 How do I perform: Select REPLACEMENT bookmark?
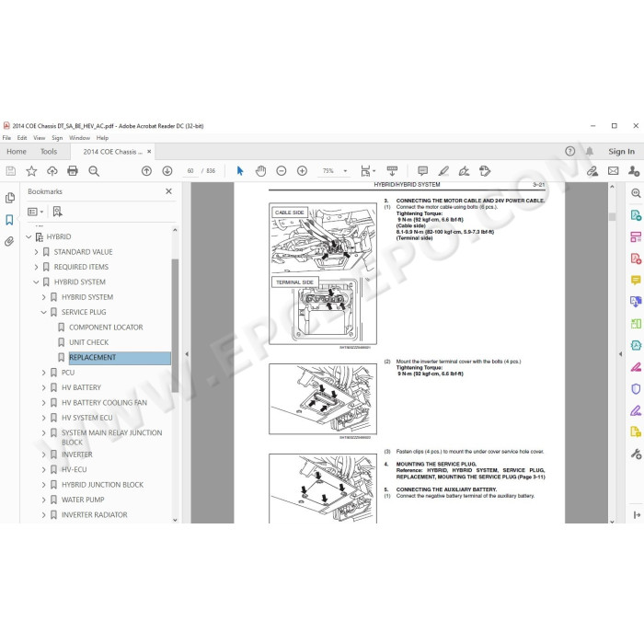120,358
